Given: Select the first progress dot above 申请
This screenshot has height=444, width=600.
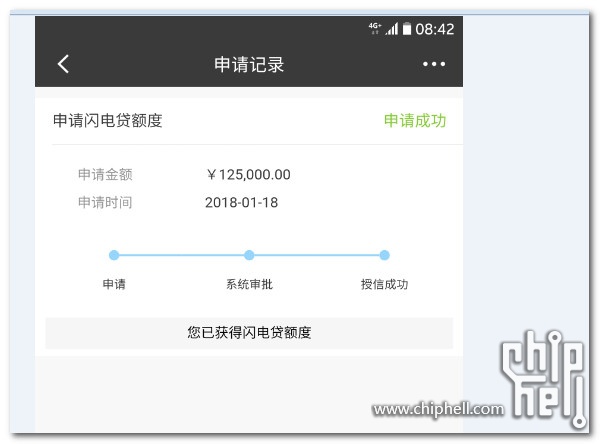Looking at the screenshot, I should pos(114,255).
